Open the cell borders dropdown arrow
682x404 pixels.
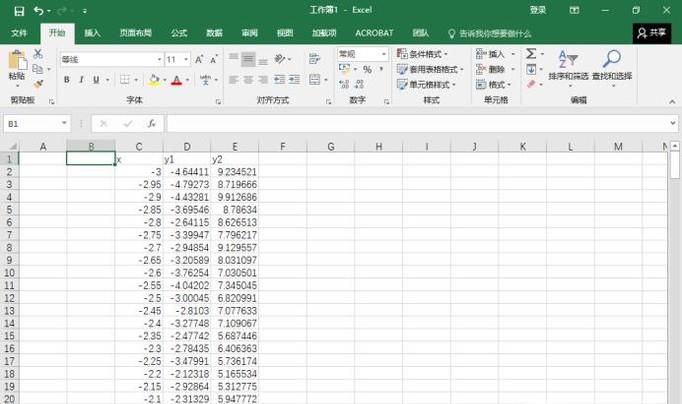pos(136,80)
